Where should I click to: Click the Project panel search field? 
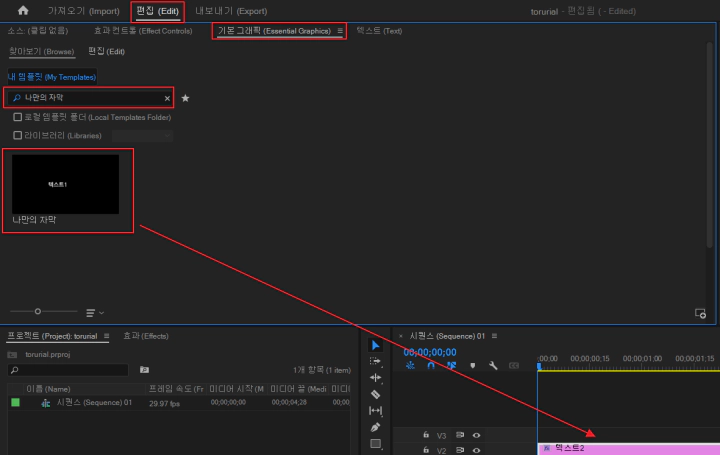pos(68,370)
